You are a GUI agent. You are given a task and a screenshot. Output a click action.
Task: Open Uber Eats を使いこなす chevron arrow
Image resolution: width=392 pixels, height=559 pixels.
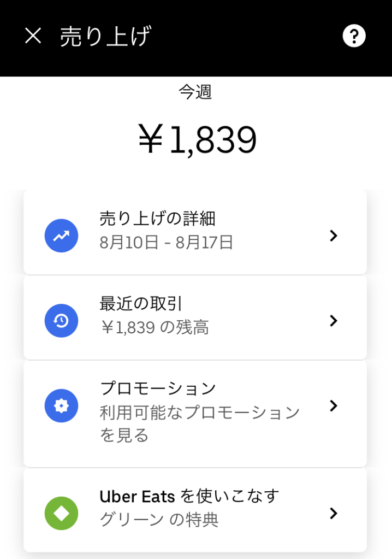tap(333, 513)
